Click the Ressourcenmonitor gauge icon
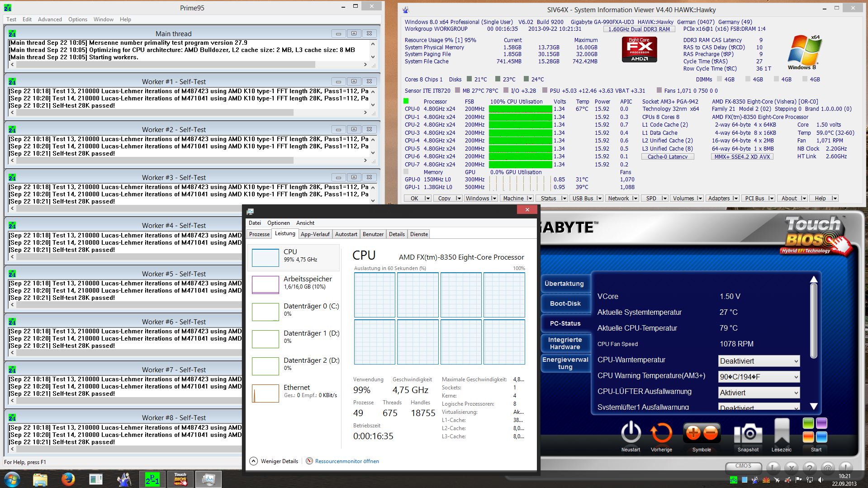868x488 pixels. click(x=309, y=461)
